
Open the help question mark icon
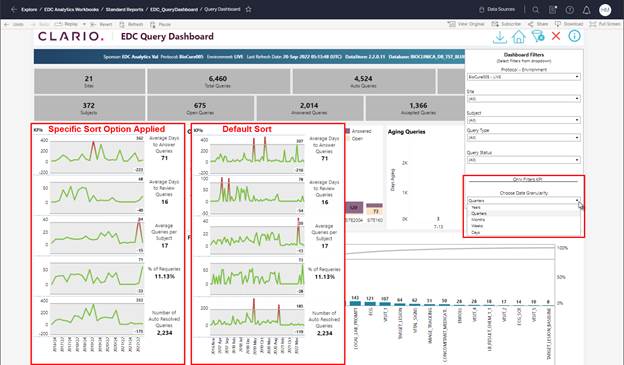coord(570,10)
